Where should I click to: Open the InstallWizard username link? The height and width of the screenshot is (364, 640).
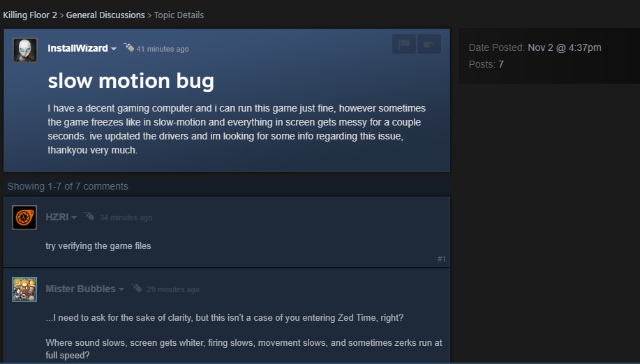pos(77,48)
